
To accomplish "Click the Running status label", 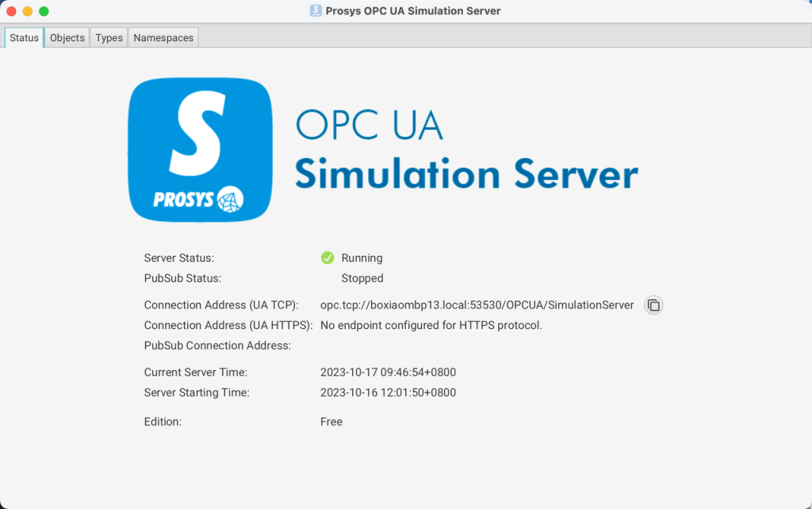I will click(x=362, y=258).
